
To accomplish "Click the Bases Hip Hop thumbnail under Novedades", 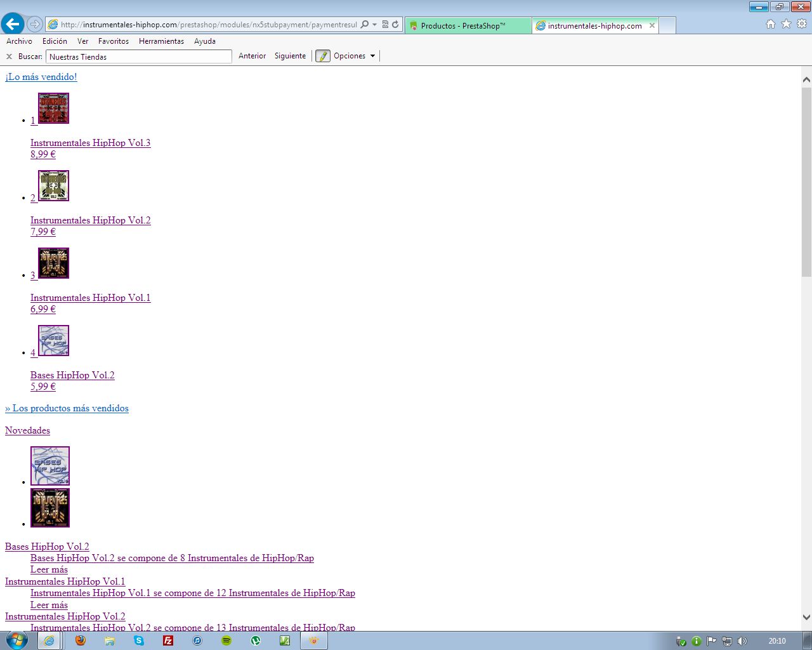I will pyautogui.click(x=50, y=466).
